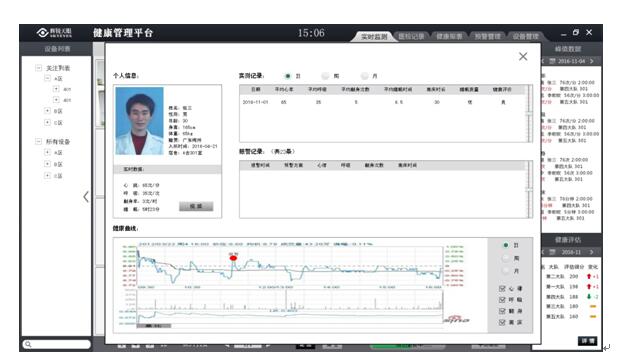Click the person's portrait photo
This screenshot has width=624, height=364.
139,121
